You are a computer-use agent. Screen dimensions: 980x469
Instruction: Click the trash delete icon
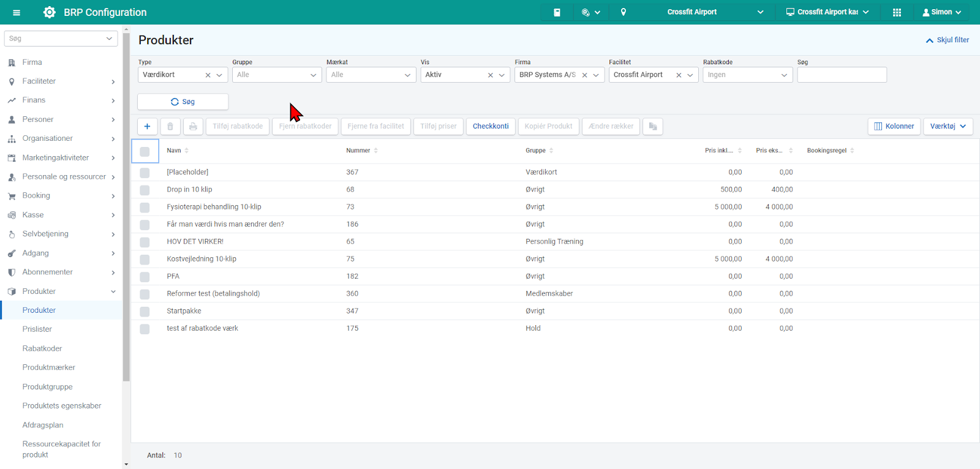[170, 126]
